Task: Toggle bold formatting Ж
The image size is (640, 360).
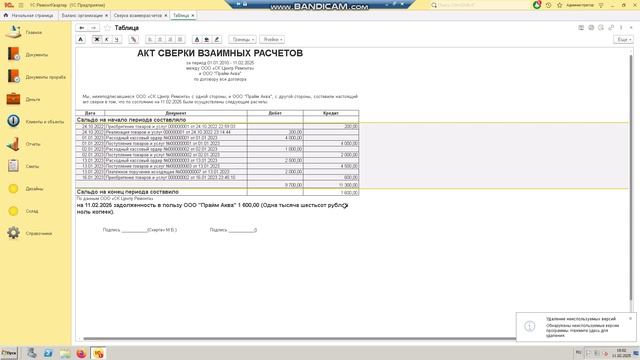Action: 97,40
